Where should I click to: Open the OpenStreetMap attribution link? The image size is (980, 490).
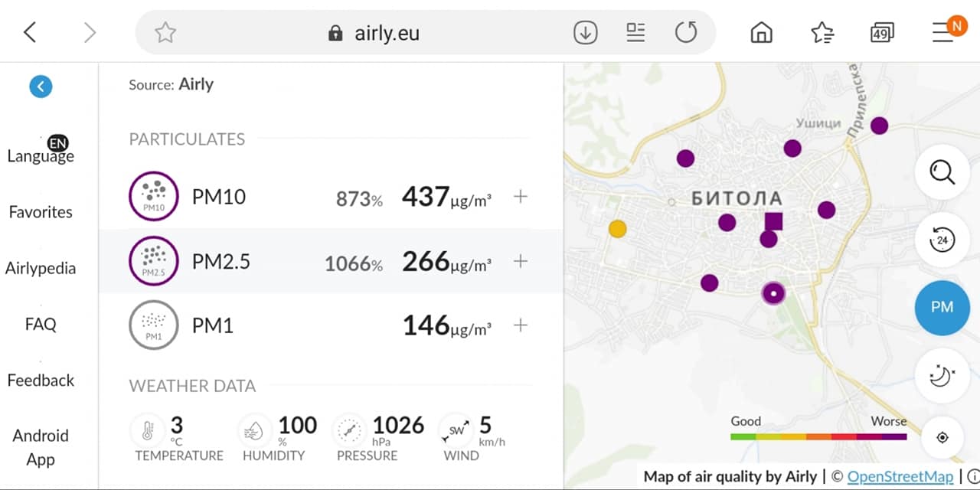(x=900, y=476)
